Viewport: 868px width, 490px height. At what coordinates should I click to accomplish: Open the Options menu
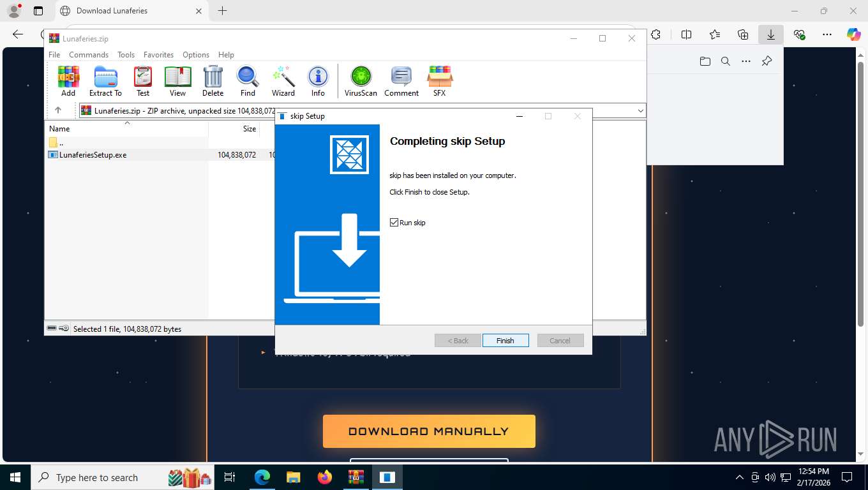196,55
